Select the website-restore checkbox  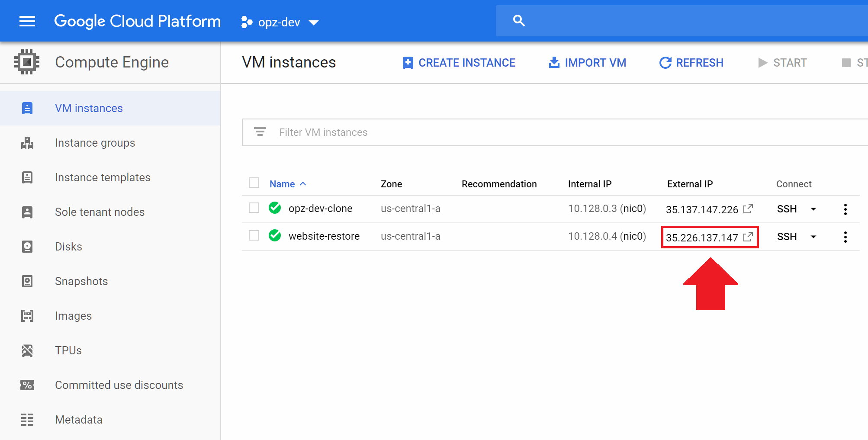254,235
